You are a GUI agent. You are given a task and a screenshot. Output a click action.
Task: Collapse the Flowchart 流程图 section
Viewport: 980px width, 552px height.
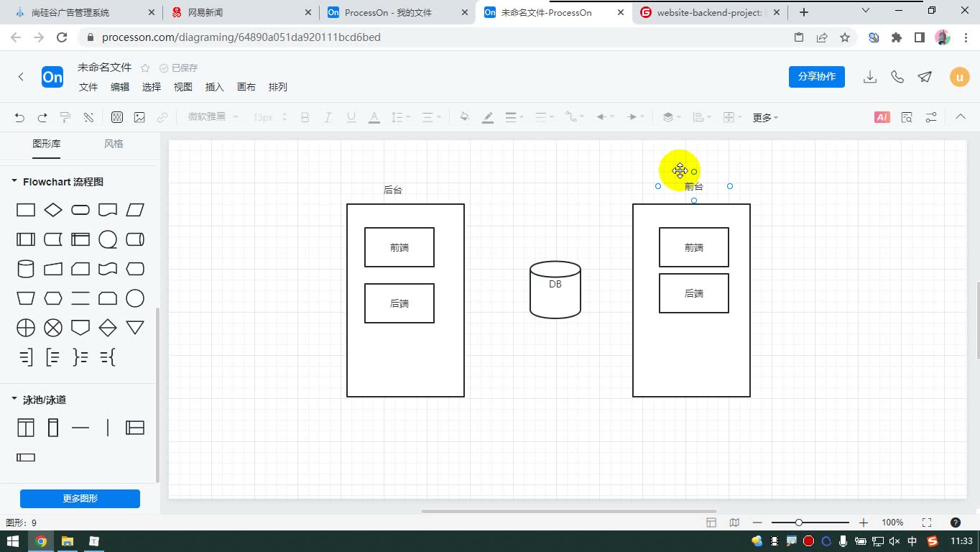[14, 182]
